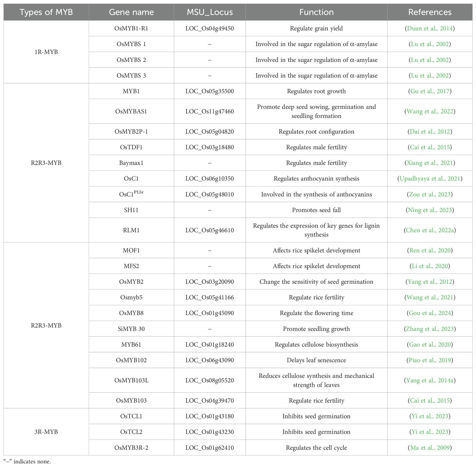Click the Ning et al., 2023 reference
Image resolution: width=476 pixels, height=467 pixels.
point(430,210)
